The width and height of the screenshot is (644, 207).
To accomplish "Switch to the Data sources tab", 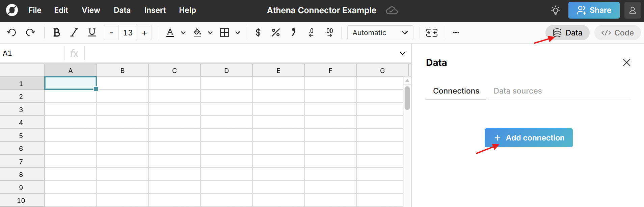I will (x=517, y=90).
